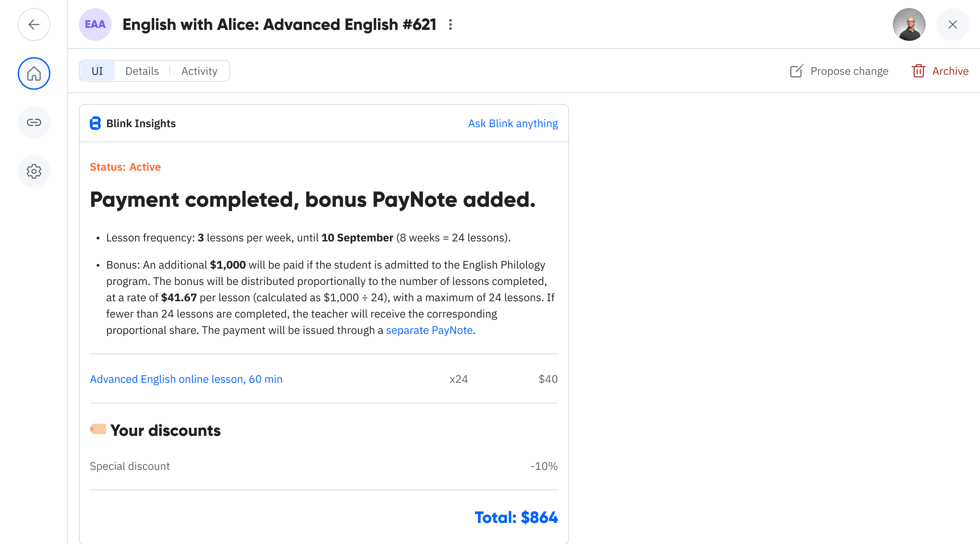Click the user profile photo
Image resolution: width=980 pixels, height=544 pixels.
pyautogui.click(x=909, y=25)
